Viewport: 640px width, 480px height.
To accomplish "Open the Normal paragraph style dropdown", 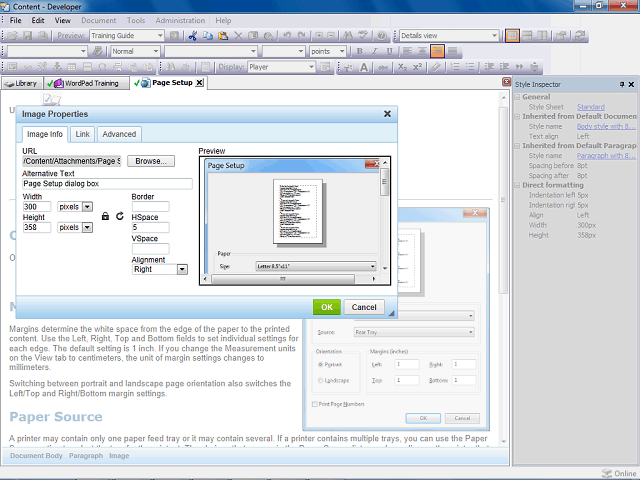I will 156,51.
